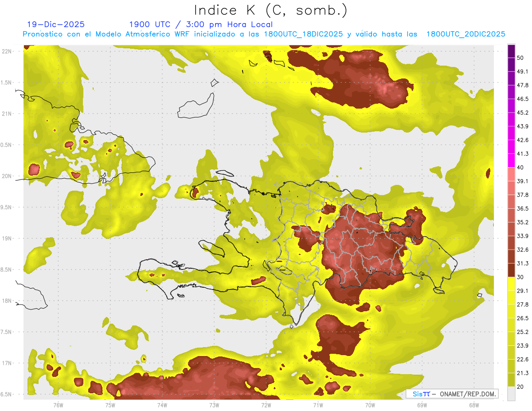Image resolution: width=532 pixels, height=411 pixels.
Task: Click the "20N" latitude label
Action: click(x=7, y=176)
